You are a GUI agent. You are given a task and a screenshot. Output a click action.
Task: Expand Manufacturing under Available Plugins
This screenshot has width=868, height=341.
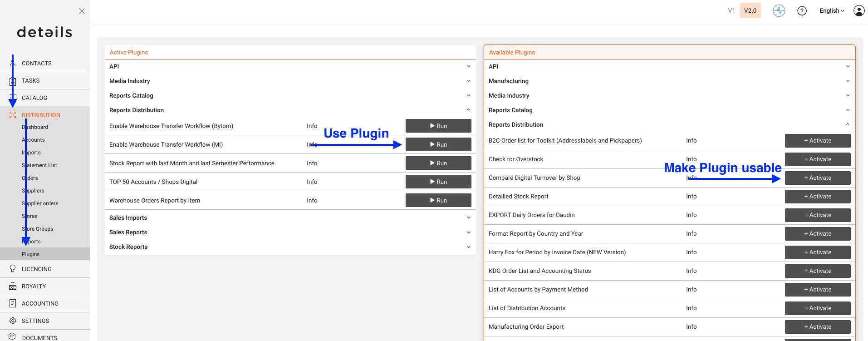point(669,81)
